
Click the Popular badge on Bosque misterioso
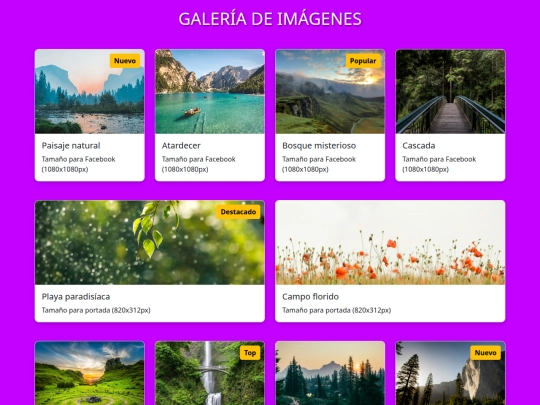[363, 61]
